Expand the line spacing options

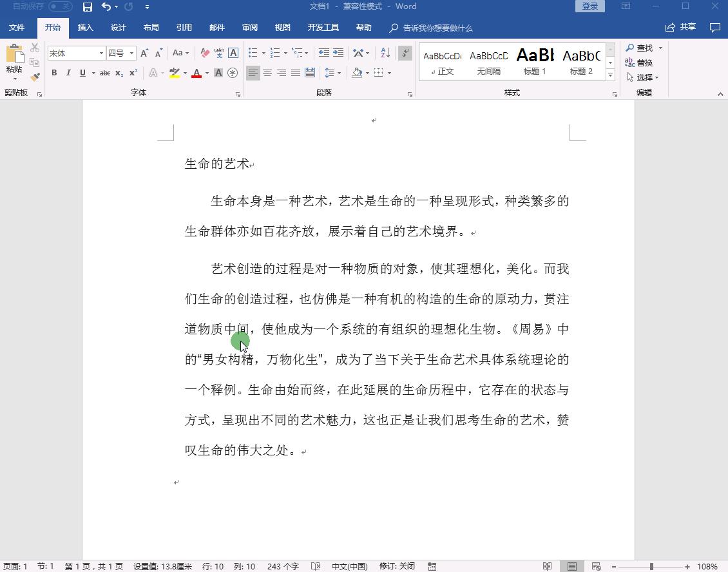pyautogui.click(x=337, y=73)
